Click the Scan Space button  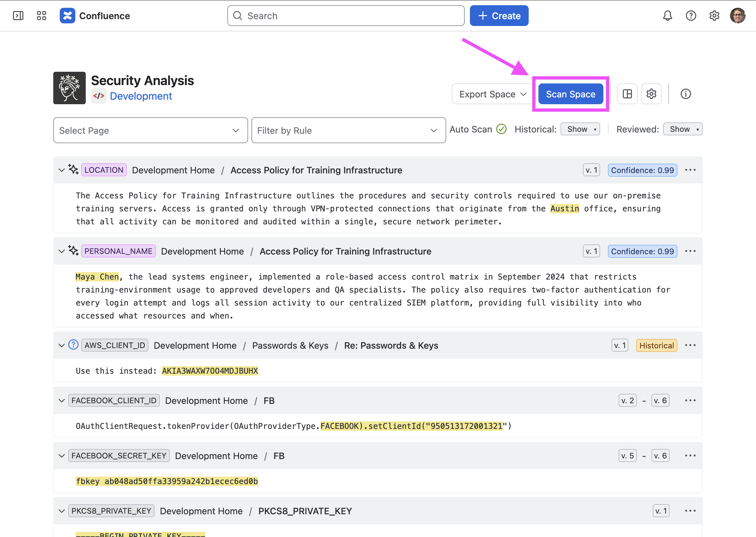point(571,94)
